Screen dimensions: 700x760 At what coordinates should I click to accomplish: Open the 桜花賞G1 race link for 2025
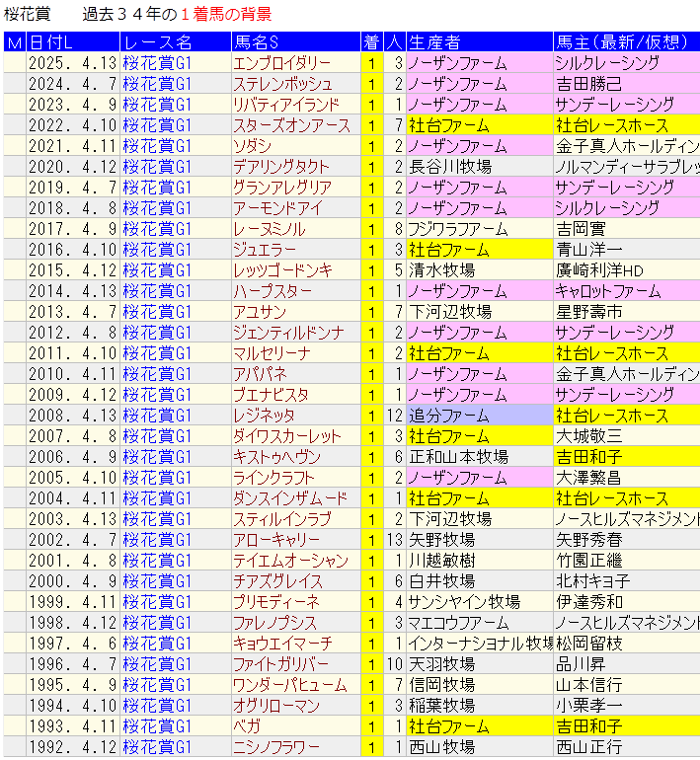coord(157,63)
